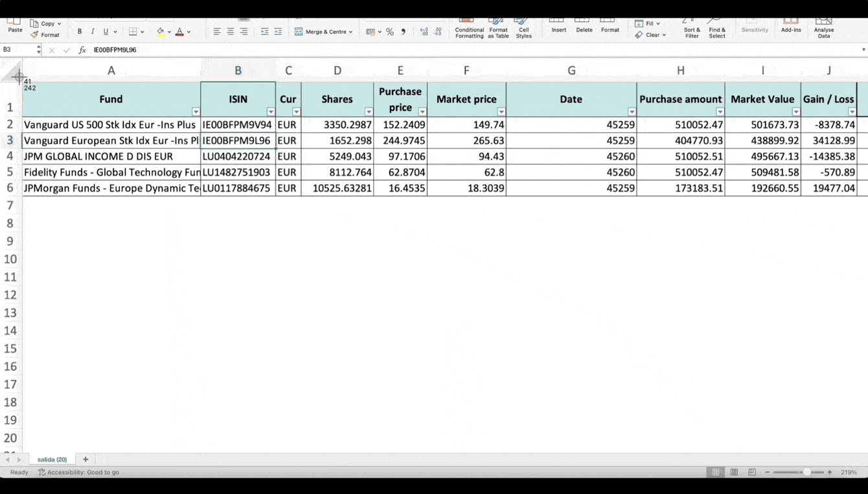Image resolution: width=868 pixels, height=494 pixels.
Task: Open Merge & Centre dropdown arrow
Action: click(x=351, y=32)
